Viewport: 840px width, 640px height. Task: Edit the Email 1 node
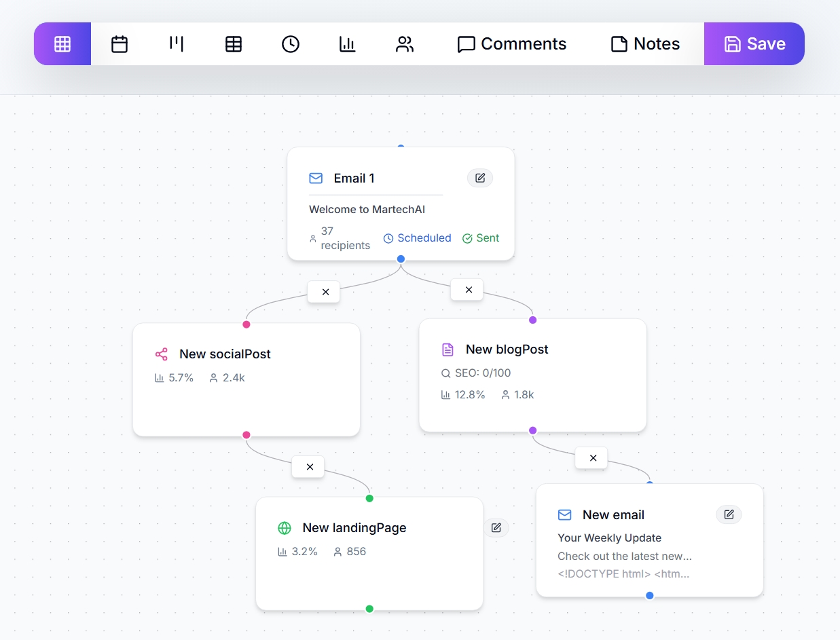pyautogui.click(x=480, y=178)
